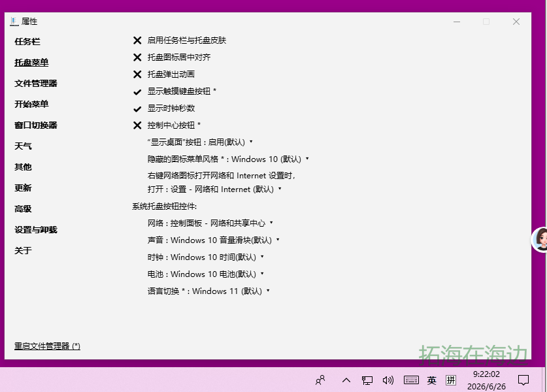This screenshot has width=547, height=392.
Task: Open 隐藏的图标菜单风格 dropdown
Action: click(x=228, y=159)
